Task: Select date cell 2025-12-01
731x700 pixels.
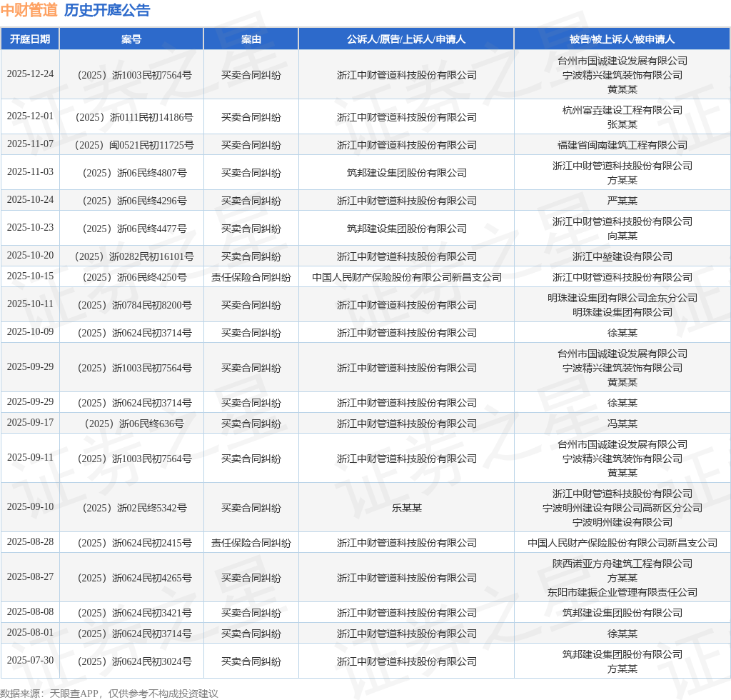Action: tap(30, 116)
